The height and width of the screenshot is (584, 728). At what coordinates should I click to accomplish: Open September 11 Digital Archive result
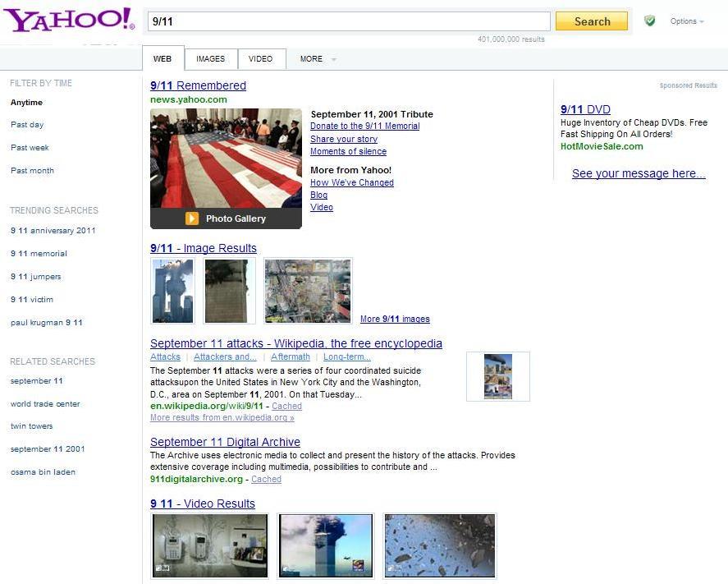click(x=225, y=442)
